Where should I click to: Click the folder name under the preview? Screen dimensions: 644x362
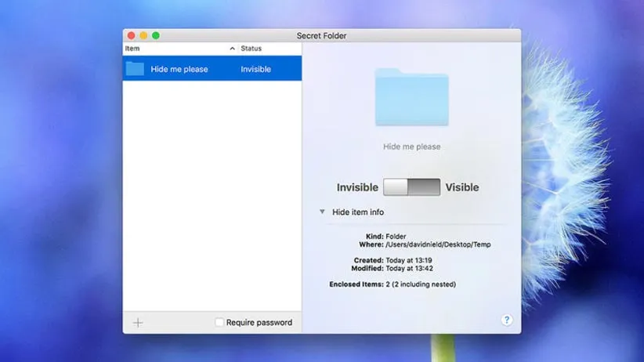[x=411, y=147]
